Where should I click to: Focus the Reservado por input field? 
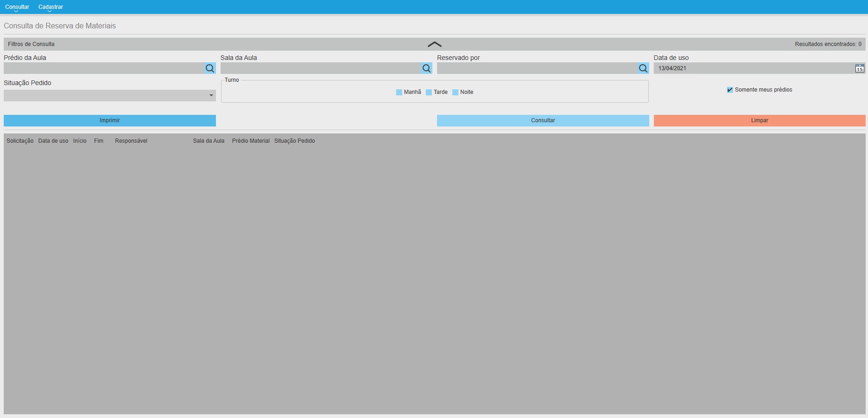(537, 68)
